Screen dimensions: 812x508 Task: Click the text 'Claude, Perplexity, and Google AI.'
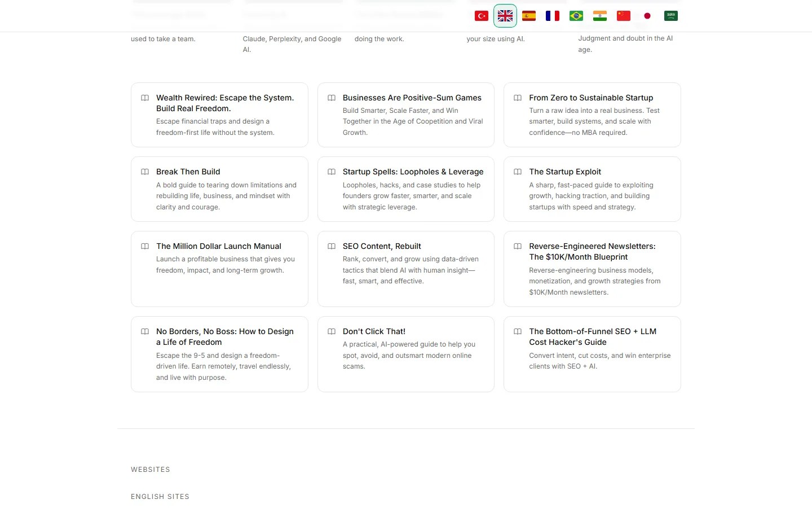(292, 44)
